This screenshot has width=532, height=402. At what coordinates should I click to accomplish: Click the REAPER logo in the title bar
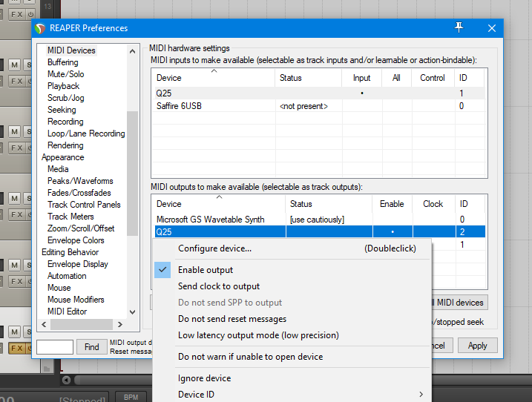point(40,28)
